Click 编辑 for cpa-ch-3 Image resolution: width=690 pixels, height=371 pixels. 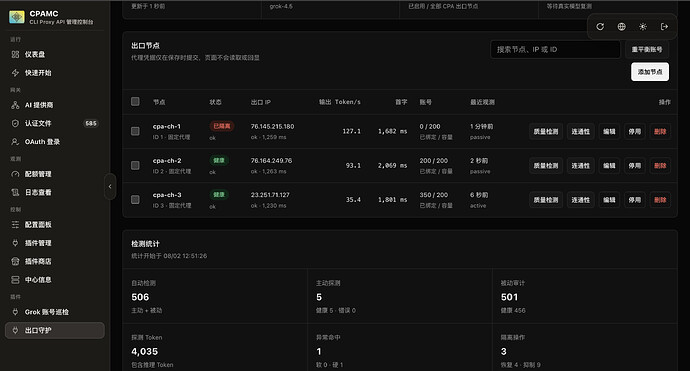tap(609, 200)
